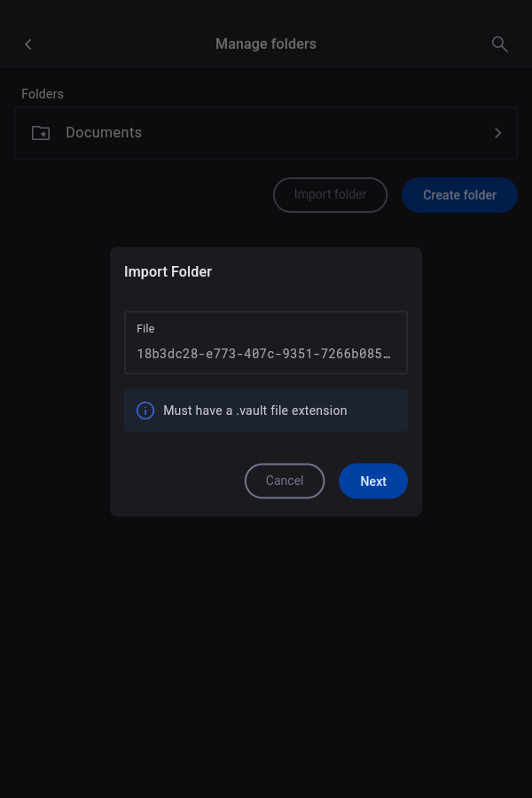Click the 18b3dc28 filename text
Image resolution: width=532 pixels, height=798 pixels.
263,354
